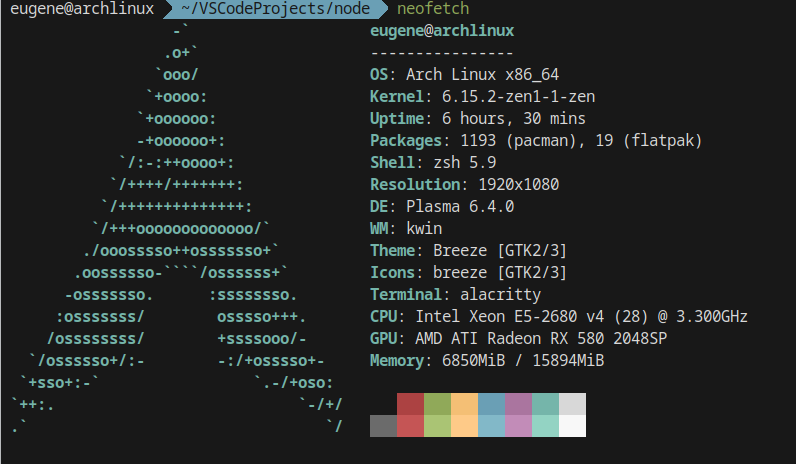This screenshot has height=464, width=796.
Task: Click the Kernel label
Action: point(396,96)
